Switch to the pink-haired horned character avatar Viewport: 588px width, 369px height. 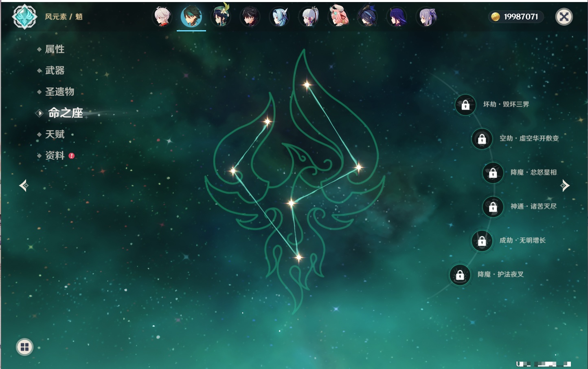[x=338, y=17]
